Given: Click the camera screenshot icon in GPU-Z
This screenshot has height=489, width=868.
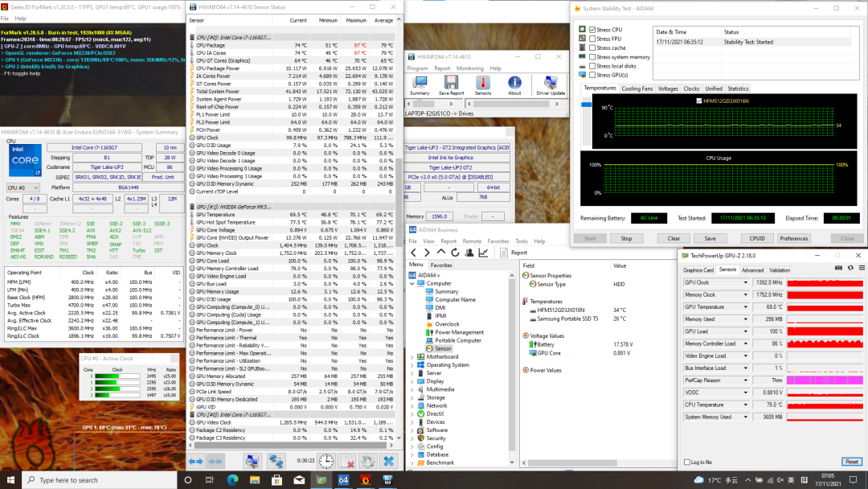Looking at the screenshot, I should tap(838, 268).
